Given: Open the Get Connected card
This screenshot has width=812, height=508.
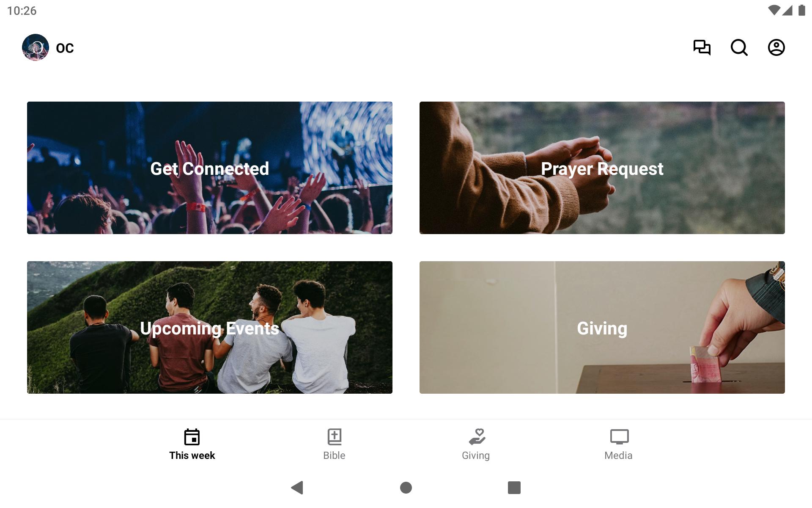Looking at the screenshot, I should click(x=210, y=168).
